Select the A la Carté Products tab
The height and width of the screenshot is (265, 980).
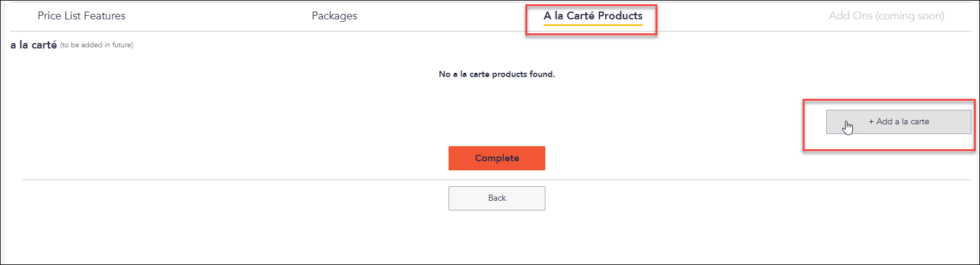coord(593,16)
